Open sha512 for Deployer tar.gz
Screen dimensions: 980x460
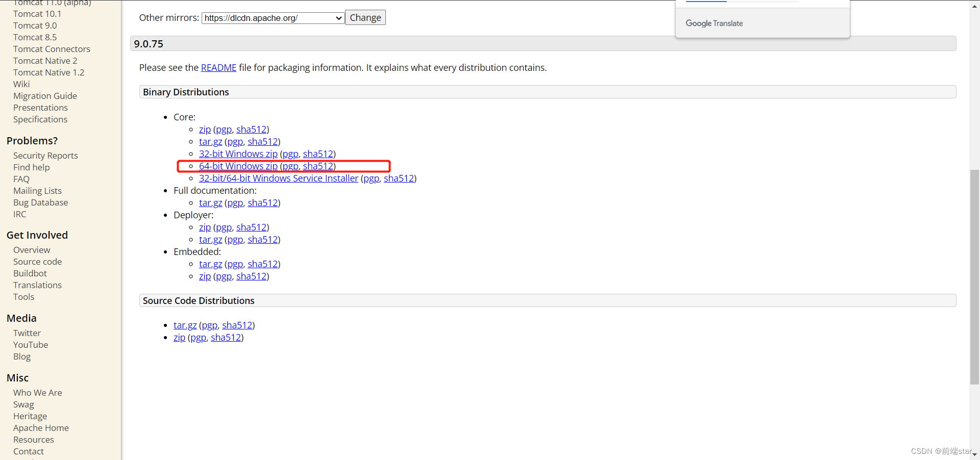263,240
